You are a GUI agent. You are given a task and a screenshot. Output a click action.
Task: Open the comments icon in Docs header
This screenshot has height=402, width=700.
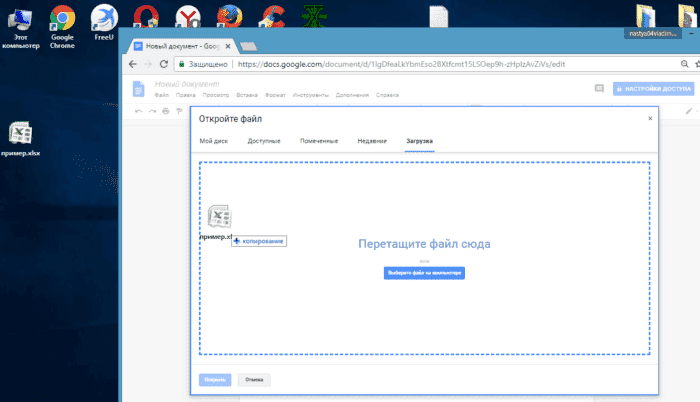598,88
